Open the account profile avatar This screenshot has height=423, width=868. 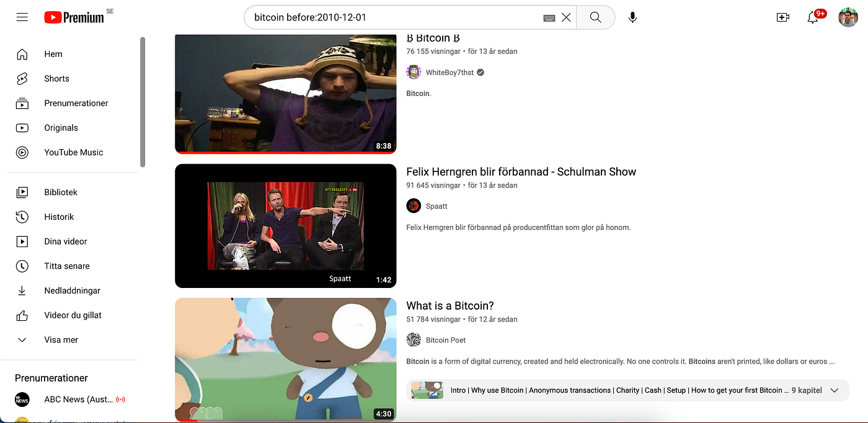pos(848,17)
